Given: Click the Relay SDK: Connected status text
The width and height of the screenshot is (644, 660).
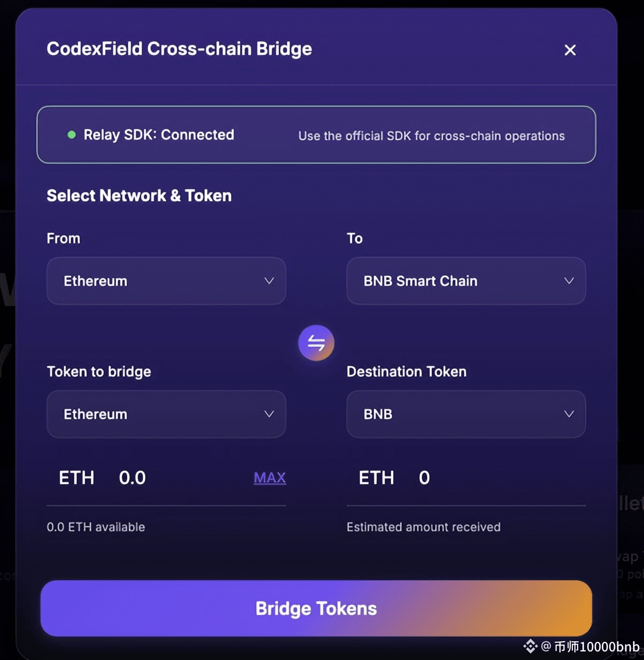Looking at the screenshot, I should pos(159,135).
